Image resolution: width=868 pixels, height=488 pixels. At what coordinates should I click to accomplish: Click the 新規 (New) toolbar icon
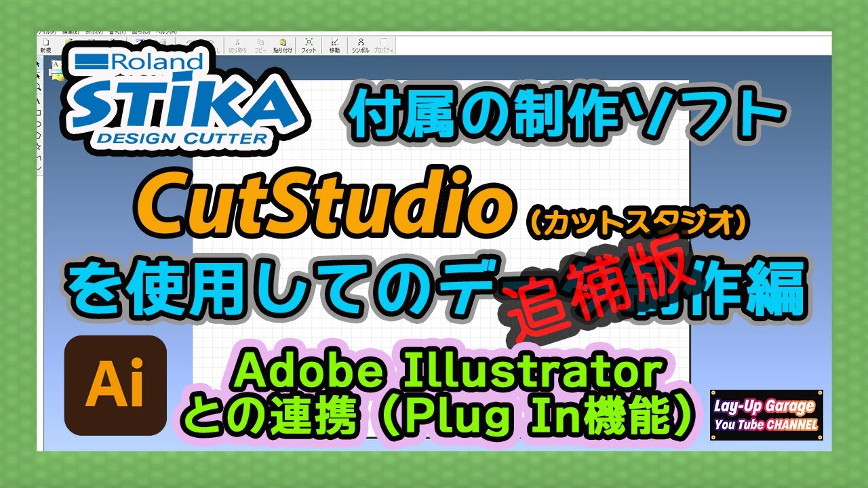45,45
